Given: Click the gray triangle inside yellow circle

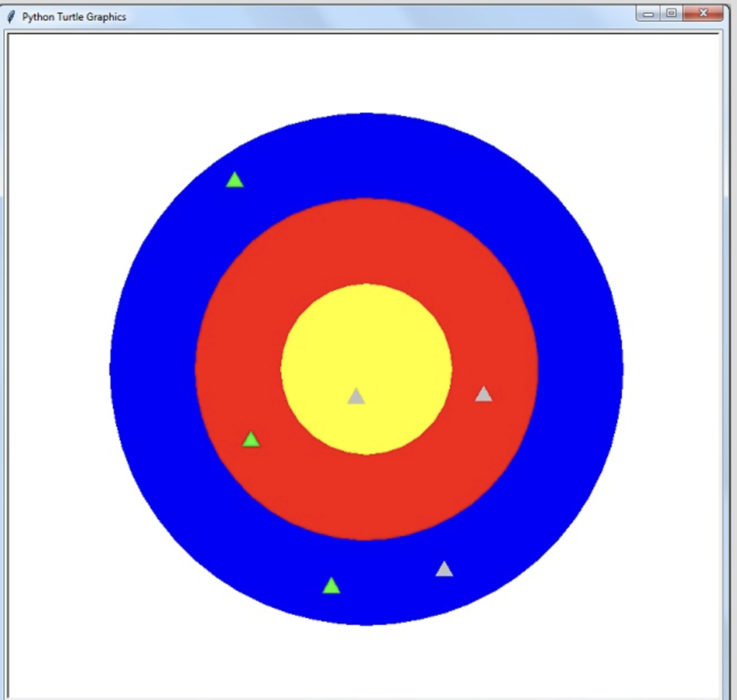Looking at the screenshot, I should pyautogui.click(x=356, y=396).
